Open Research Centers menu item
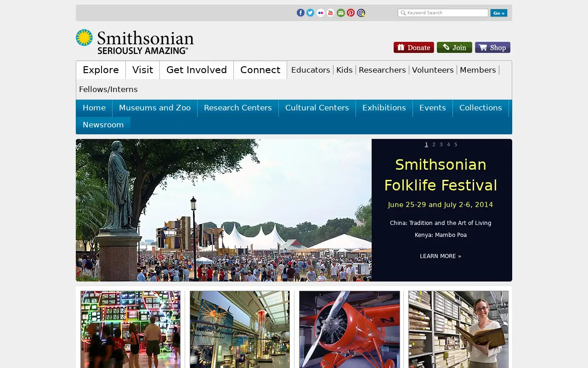Screen dimensions: 588x368 click(x=238, y=108)
